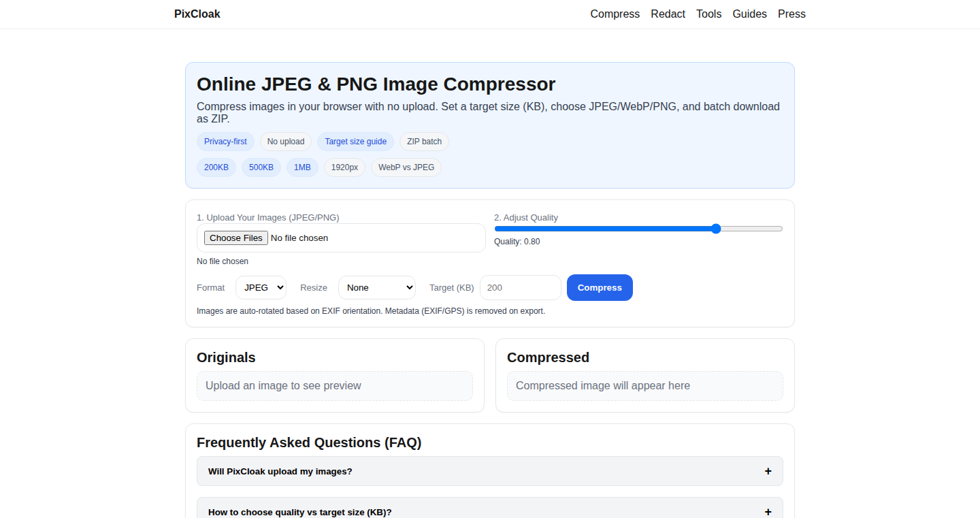Click the 'Originals' heading
Screen dimensions: 980x518
(x=226, y=357)
